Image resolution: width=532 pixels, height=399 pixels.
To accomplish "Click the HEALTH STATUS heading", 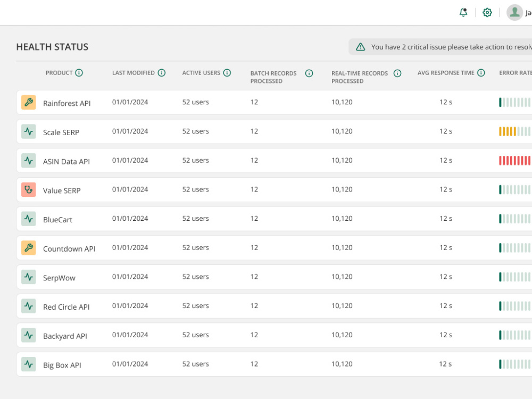I will (52, 47).
